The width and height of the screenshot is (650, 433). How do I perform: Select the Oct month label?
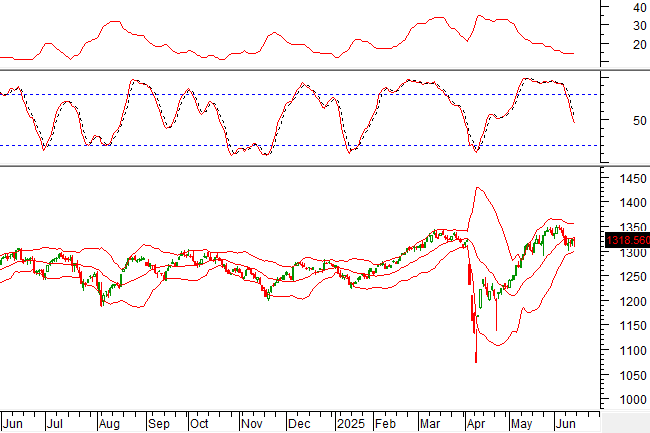[x=199, y=424]
